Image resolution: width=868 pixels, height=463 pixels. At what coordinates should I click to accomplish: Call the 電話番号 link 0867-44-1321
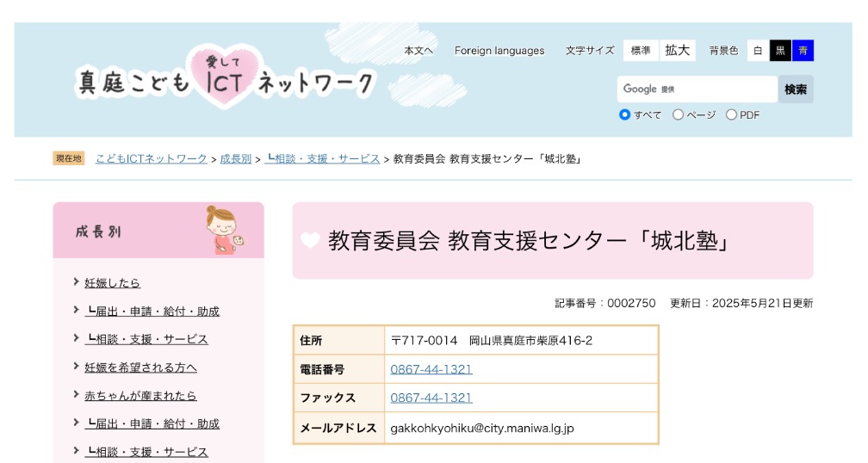click(x=431, y=369)
